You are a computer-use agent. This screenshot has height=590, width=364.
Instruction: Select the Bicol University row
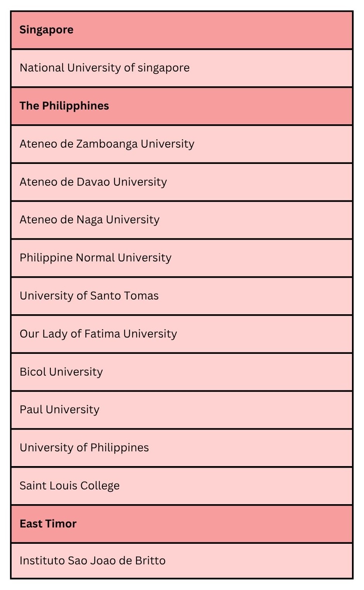coord(182,372)
